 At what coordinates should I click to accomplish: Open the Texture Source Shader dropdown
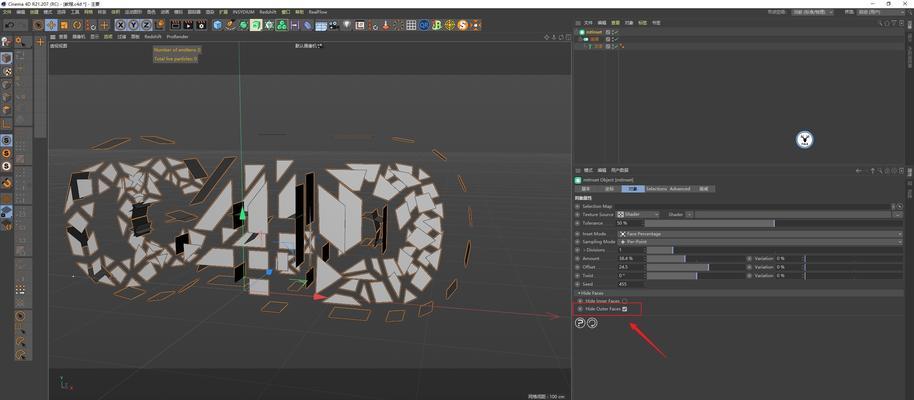click(638, 215)
